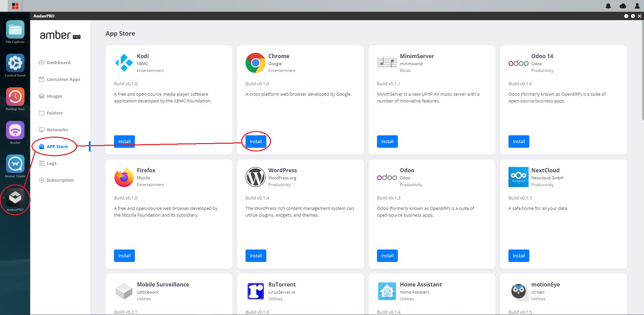Click the Odoo logo in second row
Image resolution: width=644 pixels, height=315 pixels.
click(387, 177)
